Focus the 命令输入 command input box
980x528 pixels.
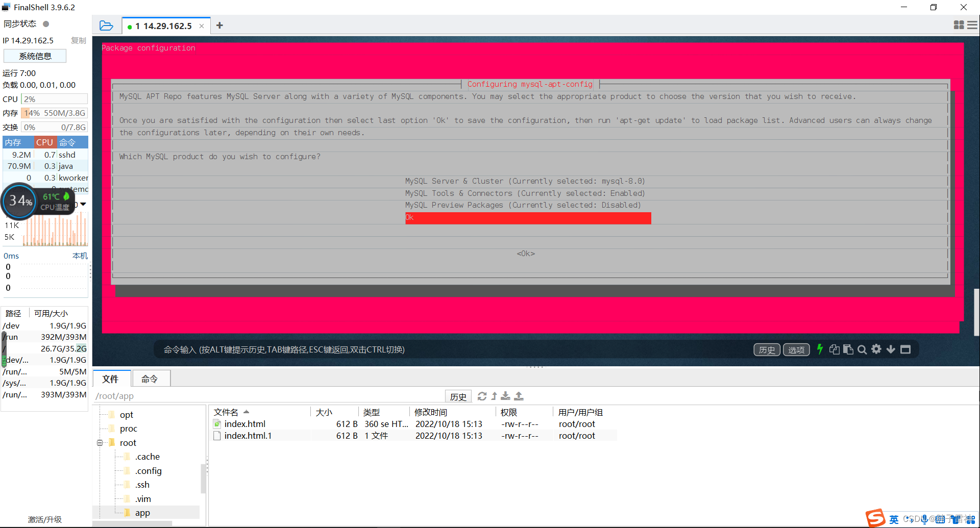pos(454,349)
